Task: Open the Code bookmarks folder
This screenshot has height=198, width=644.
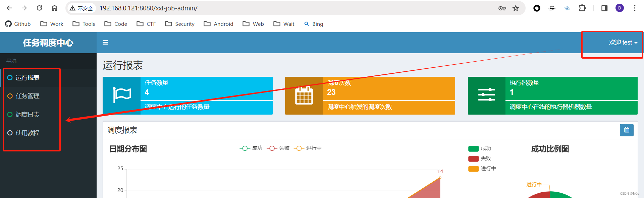Action: click(x=116, y=24)
